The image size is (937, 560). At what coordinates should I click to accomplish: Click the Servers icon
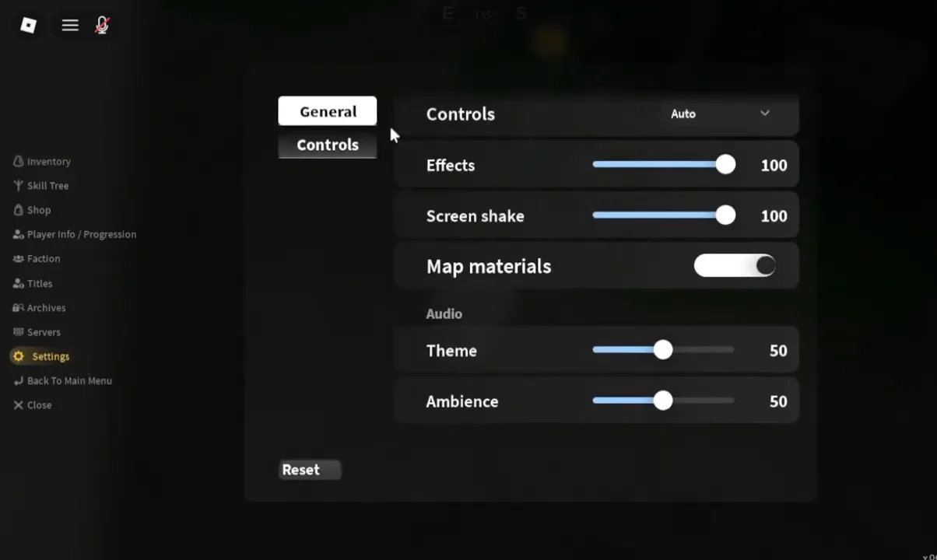[18, 331]
